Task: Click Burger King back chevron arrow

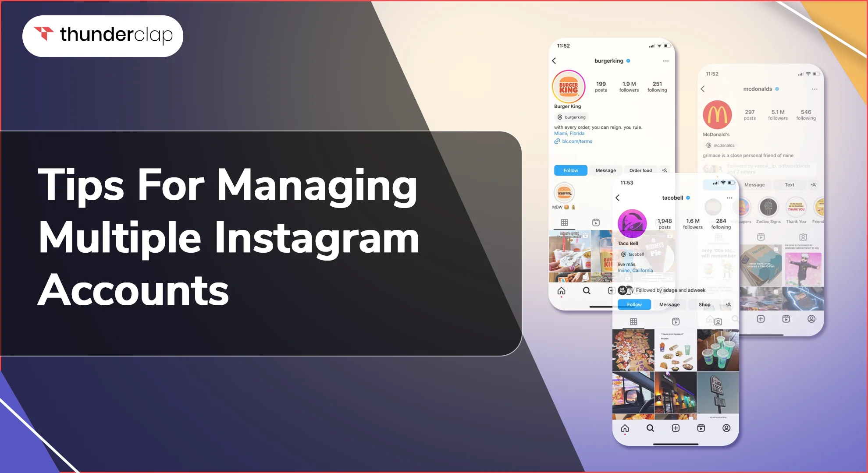Action: coord(554,61)
